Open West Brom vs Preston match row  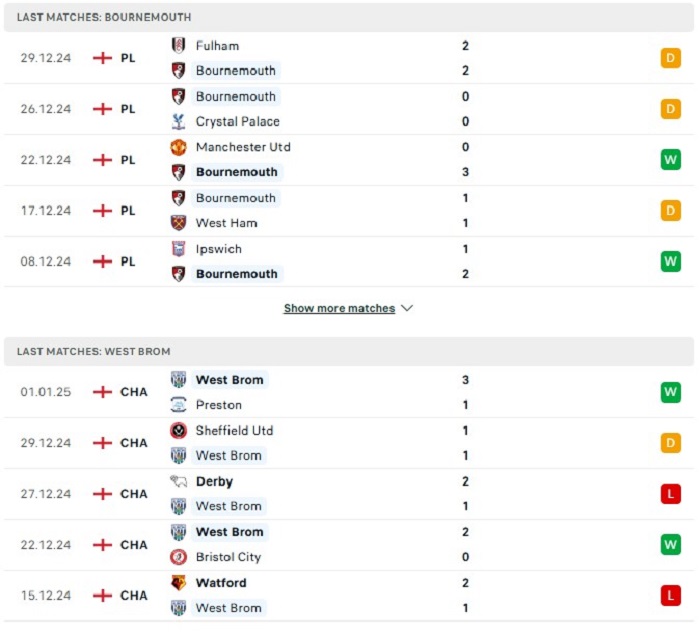coord(349,392)
